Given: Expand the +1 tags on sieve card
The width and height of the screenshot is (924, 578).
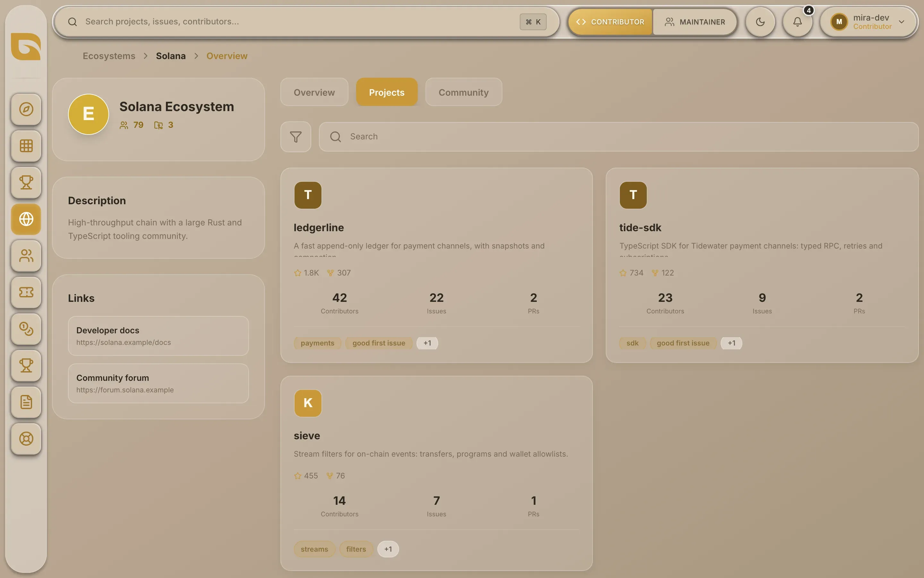Looking at the screenshot, I should 388,549.
